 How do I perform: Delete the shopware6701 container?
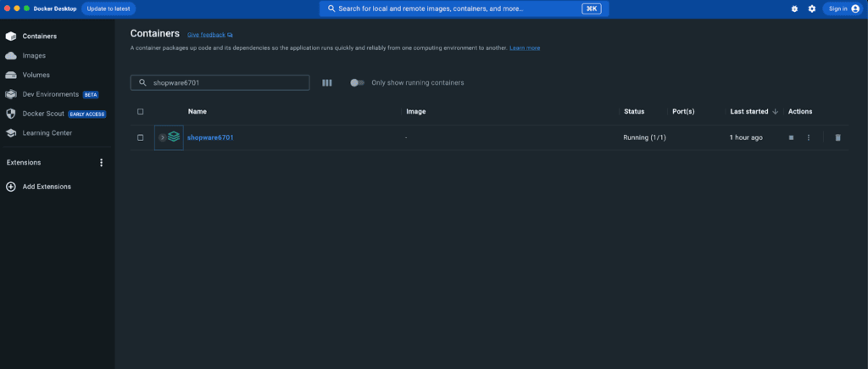837,137
